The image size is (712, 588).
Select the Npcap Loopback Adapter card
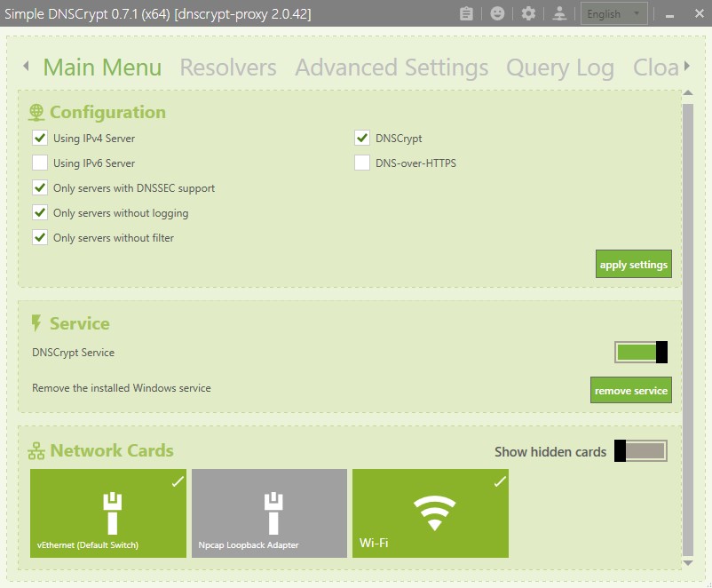[x=269, y=513]
